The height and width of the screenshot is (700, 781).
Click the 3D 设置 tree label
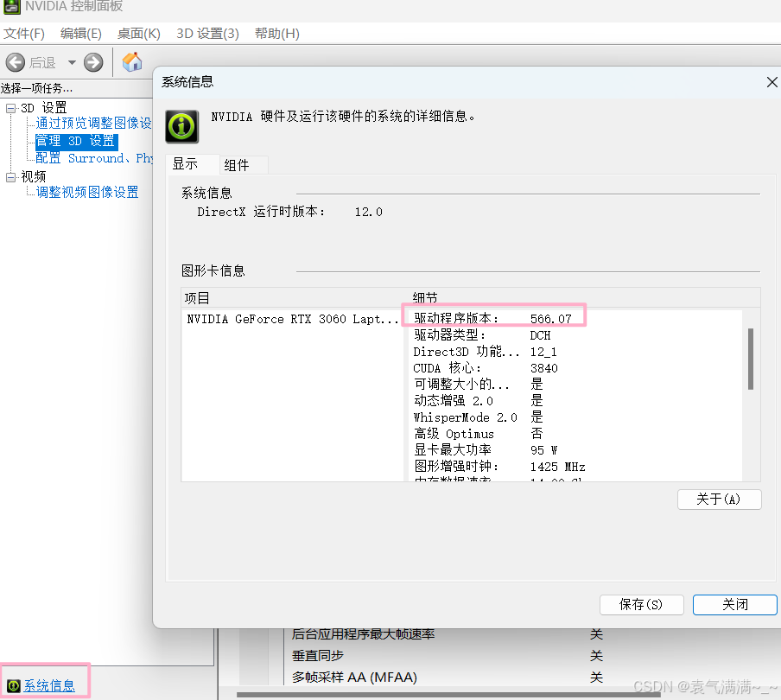coord(44,108)
